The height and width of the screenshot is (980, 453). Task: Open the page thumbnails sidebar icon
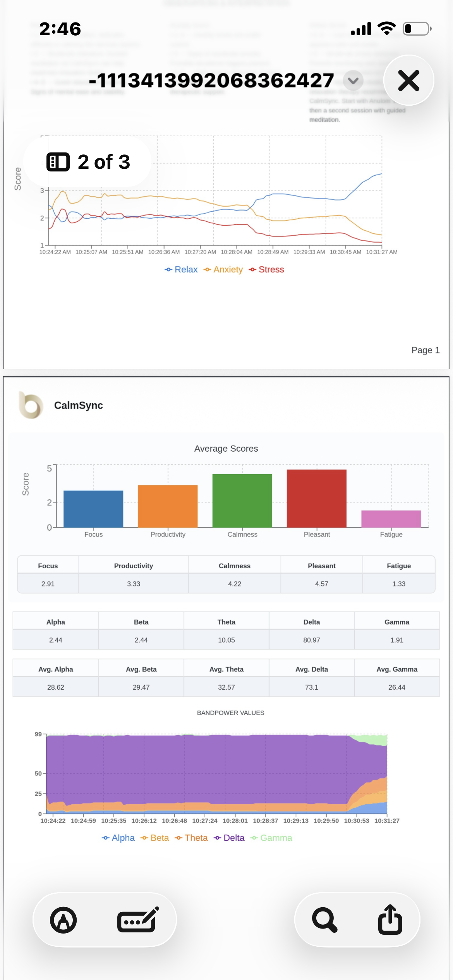58,162
